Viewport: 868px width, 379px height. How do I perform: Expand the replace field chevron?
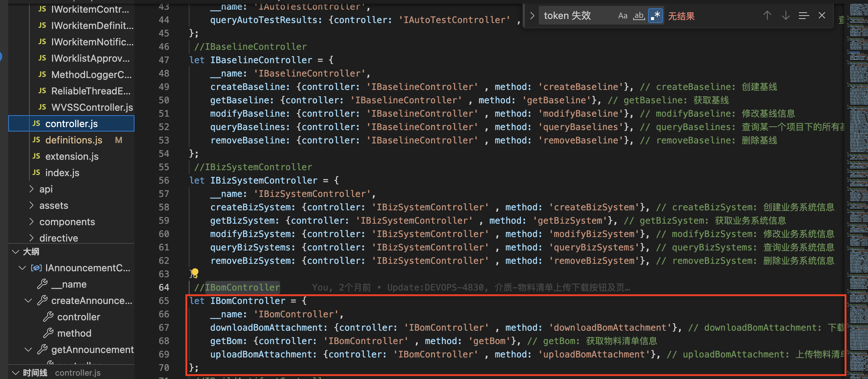point(532,16)
